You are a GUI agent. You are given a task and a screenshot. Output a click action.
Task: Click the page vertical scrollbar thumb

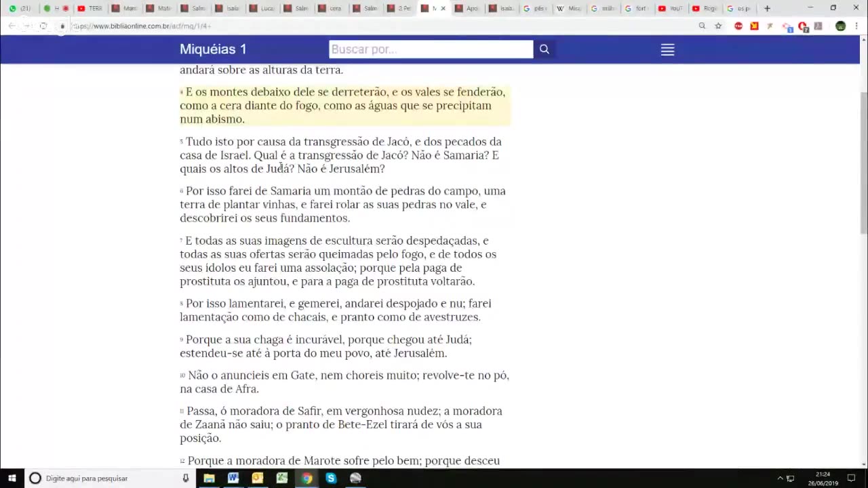point(863,163)
